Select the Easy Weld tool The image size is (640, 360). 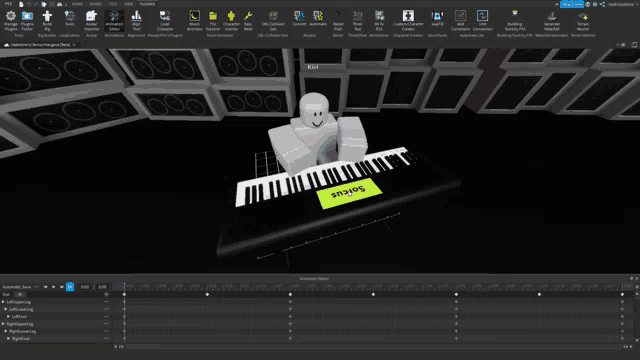point(248,21)
